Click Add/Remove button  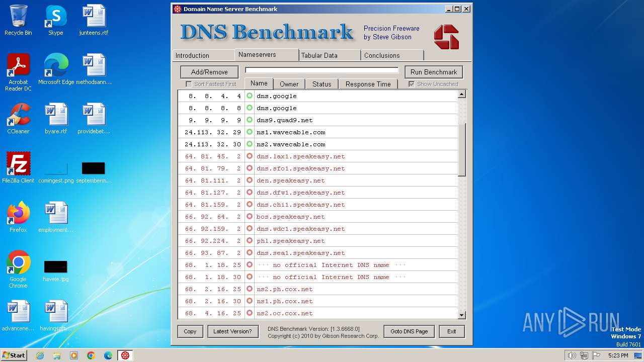pos(209,72)
